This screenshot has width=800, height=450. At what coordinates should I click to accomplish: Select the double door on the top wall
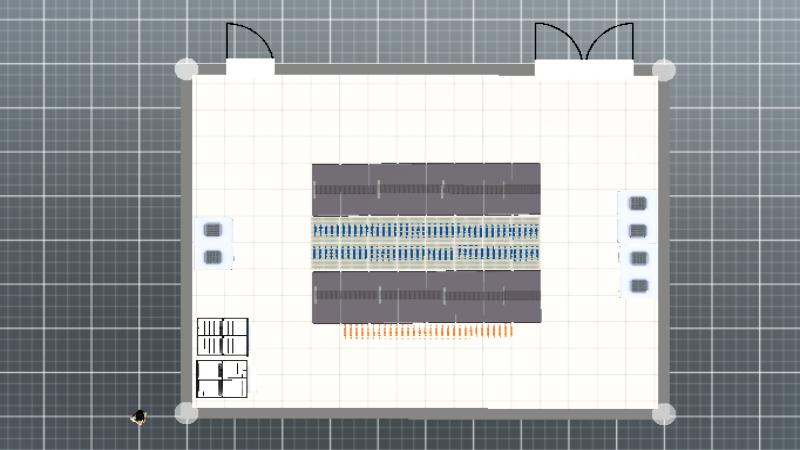point(583,67)
